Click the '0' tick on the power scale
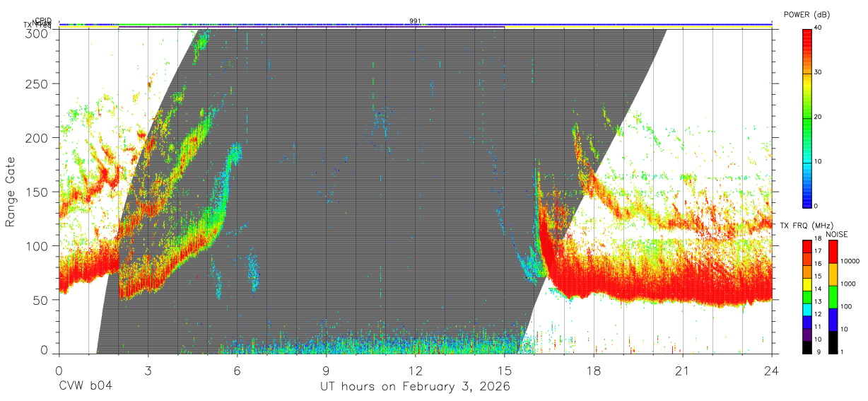Image resolution: width=868 pixels, height=401 pixels. pos(816,207)
